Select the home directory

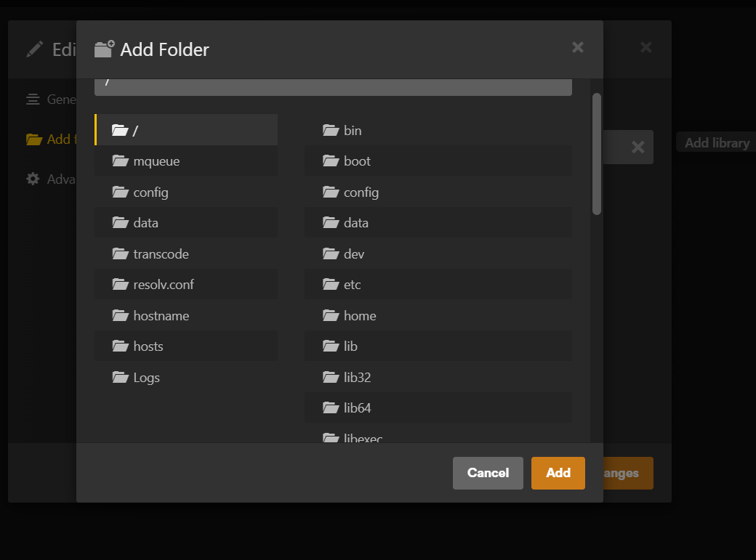pos(438,315)
